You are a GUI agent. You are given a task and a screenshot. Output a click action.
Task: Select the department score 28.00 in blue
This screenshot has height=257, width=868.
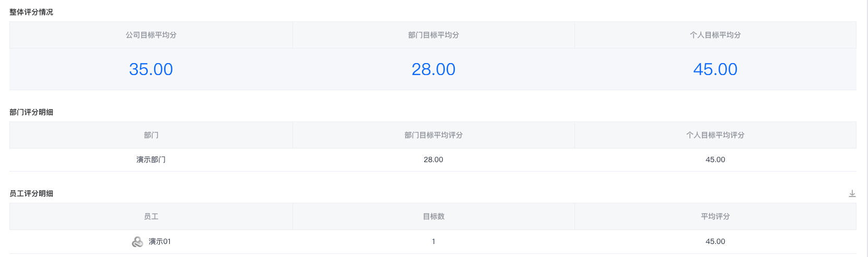point(433,69)
